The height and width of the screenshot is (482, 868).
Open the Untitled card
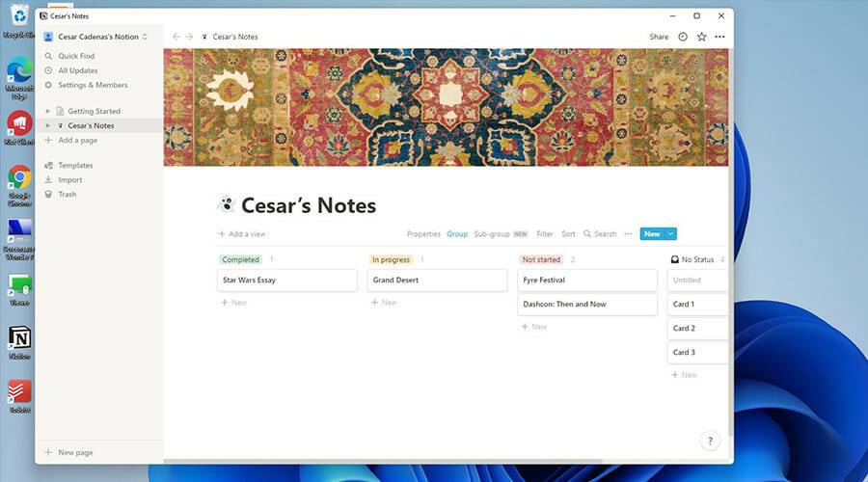[698, 280]
